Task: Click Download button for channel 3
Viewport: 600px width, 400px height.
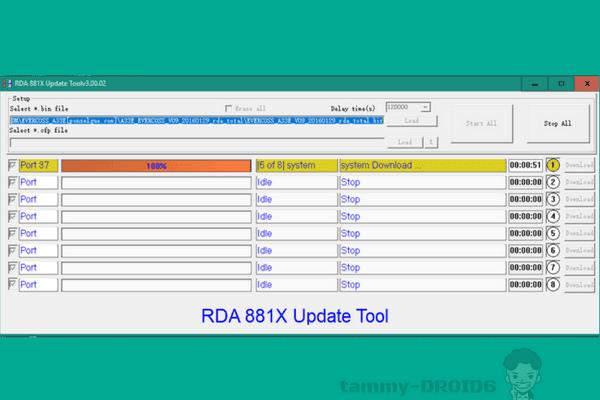Action: coord(579,199)
